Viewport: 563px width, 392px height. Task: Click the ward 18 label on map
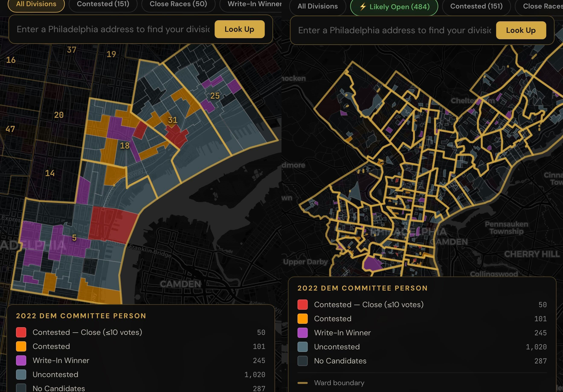(125, 146)
